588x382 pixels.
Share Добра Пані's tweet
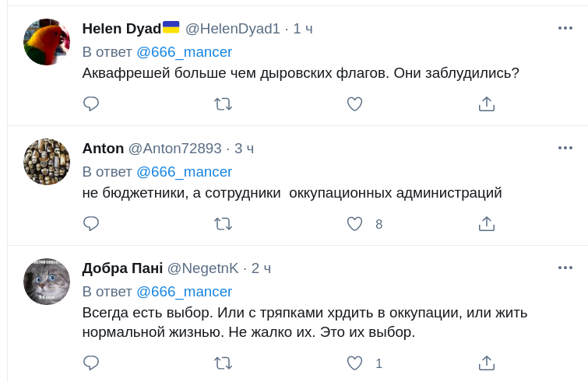pyautogui.click(x=487, y=363)
